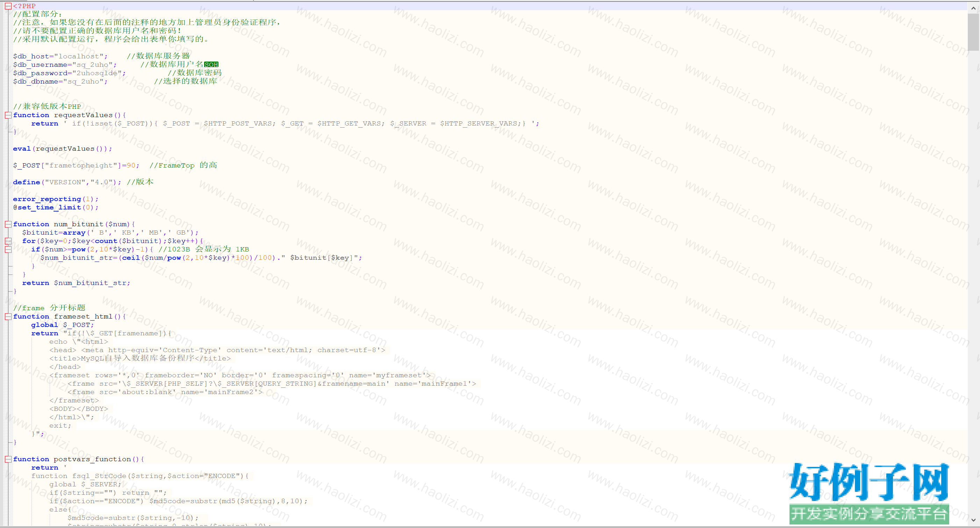This screenshot has width=980, height=528.
Task: Click the $num_bitunit_str=(ceil( line
Action: pos(201,258)
